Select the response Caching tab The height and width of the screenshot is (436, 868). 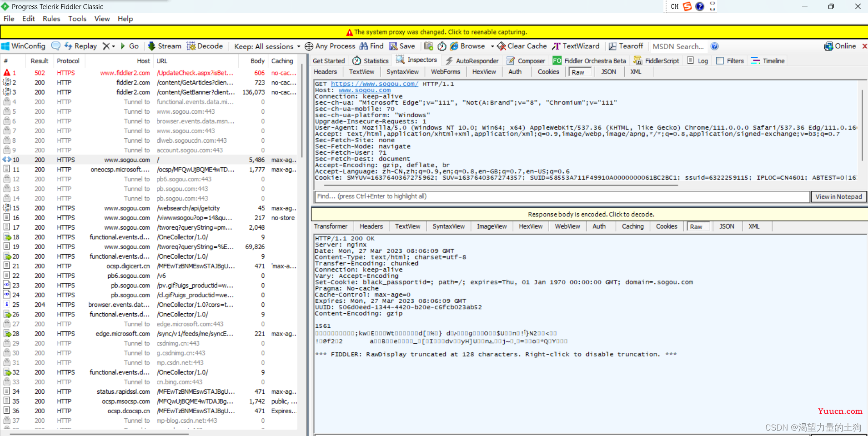click(632, 226)
